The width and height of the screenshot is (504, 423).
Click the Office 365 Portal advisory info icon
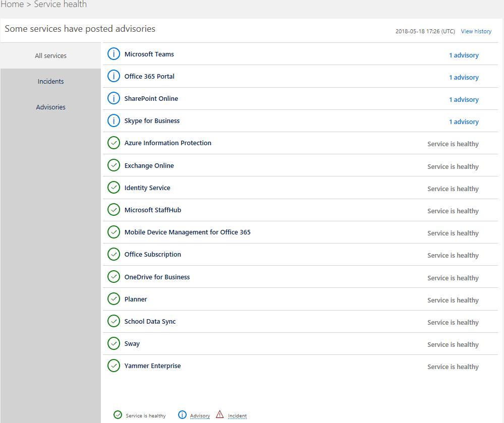[x=114, y=76]
